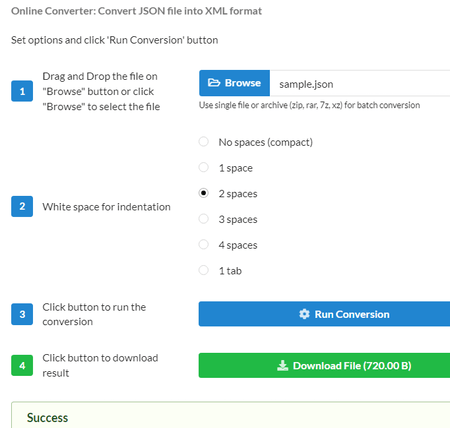Viewport: 450px width, 428px height.
Task: Click the sample.json file name field
Action: (360, 83)
